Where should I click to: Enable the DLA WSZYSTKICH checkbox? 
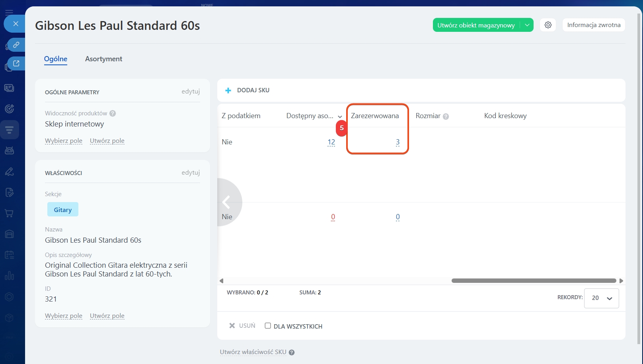coord(268,326)
